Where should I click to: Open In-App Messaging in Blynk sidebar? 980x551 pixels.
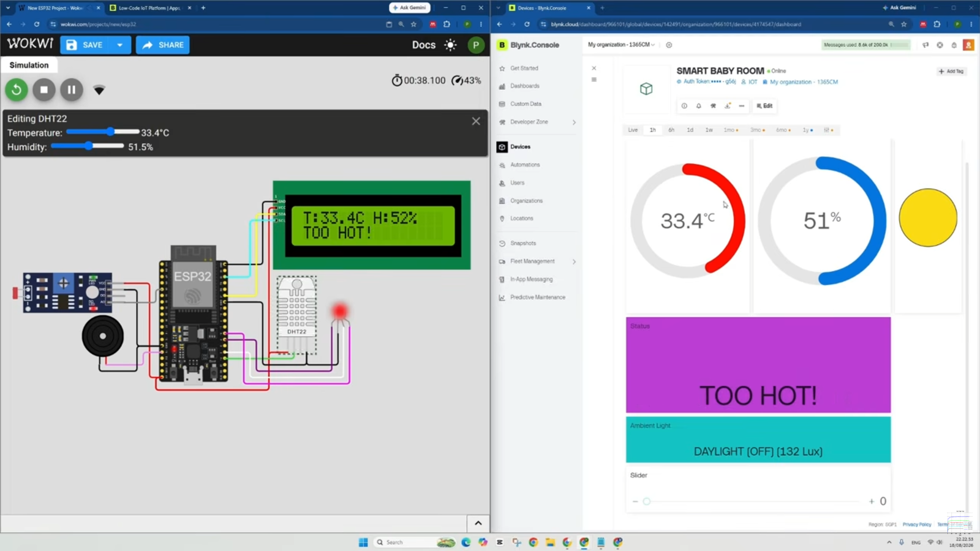tap(531, 279)
